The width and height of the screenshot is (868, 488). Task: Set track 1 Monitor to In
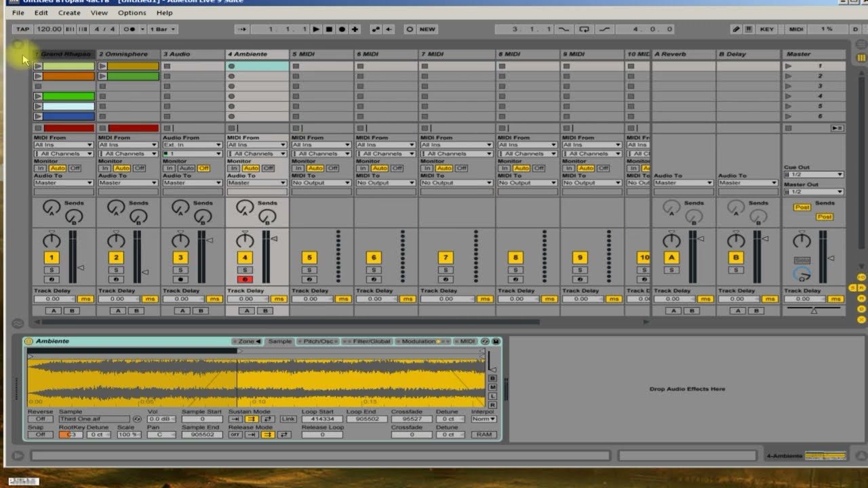(41, 168)
